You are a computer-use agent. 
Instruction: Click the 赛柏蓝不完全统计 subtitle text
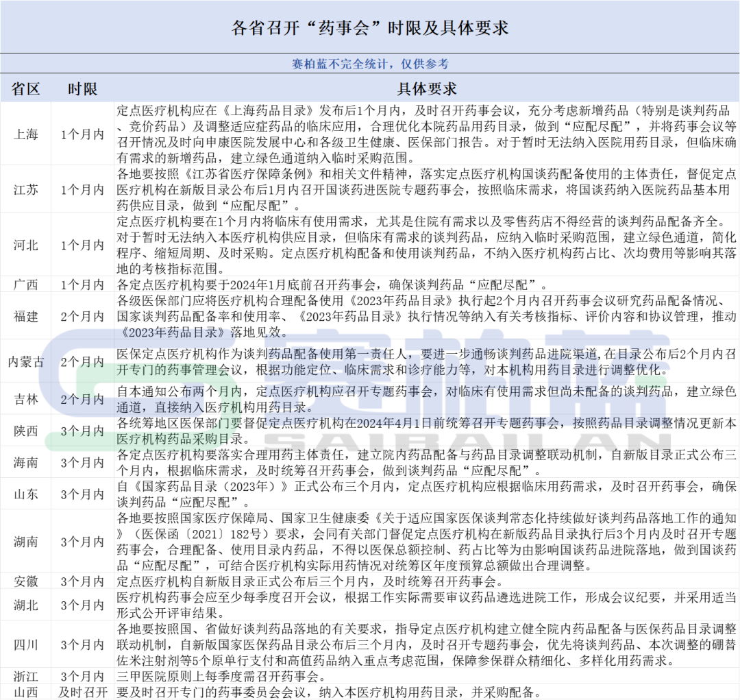click(x=370, y=64)
